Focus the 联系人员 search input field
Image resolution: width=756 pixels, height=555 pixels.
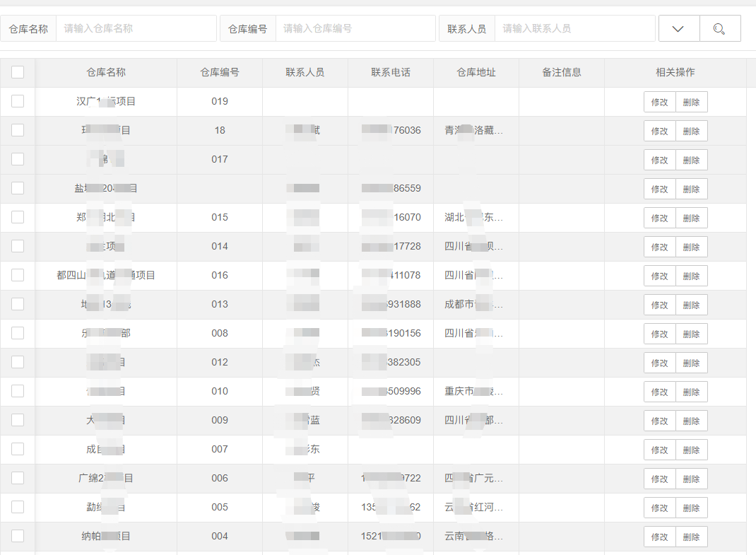pos(575,28)
